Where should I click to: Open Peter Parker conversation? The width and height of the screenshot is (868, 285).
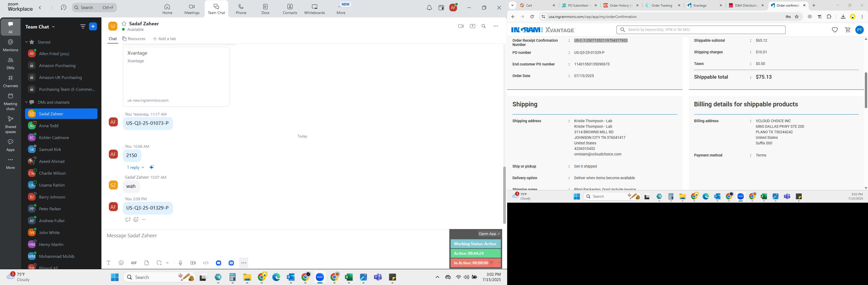[x=61, y=209]
